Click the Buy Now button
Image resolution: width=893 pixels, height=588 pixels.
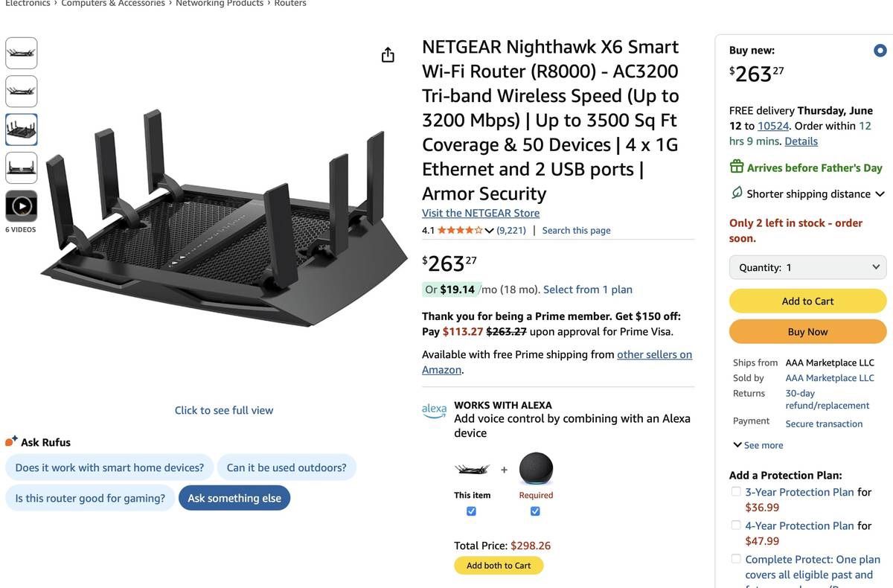(x=807, y=331)
